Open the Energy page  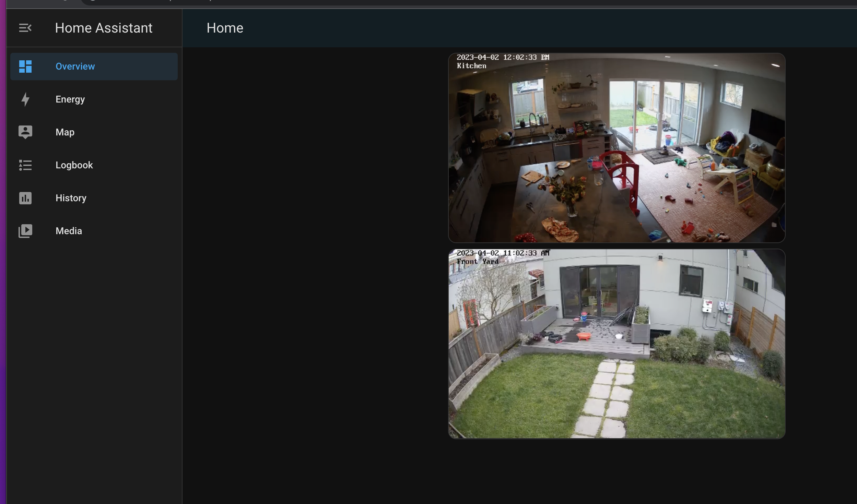coord(70,99)
